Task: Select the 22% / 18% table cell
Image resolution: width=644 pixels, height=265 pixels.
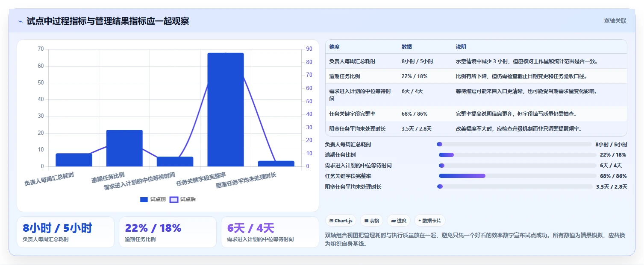Action: [x=415, y=76]
